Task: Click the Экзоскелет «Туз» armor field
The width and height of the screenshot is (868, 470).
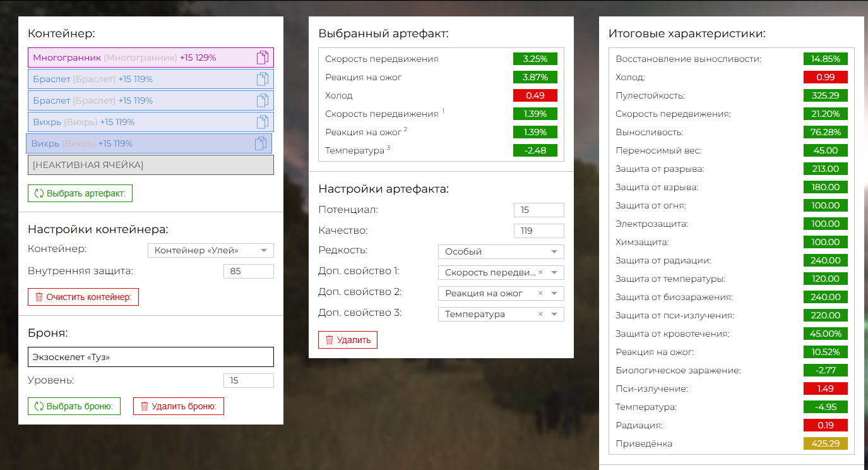Action: [x=151, y=357]
